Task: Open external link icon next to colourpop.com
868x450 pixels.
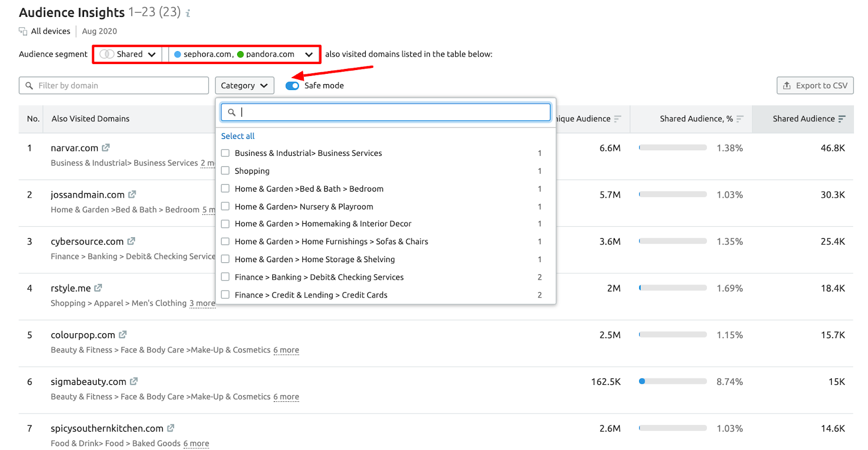Action: tap(123, 334)
